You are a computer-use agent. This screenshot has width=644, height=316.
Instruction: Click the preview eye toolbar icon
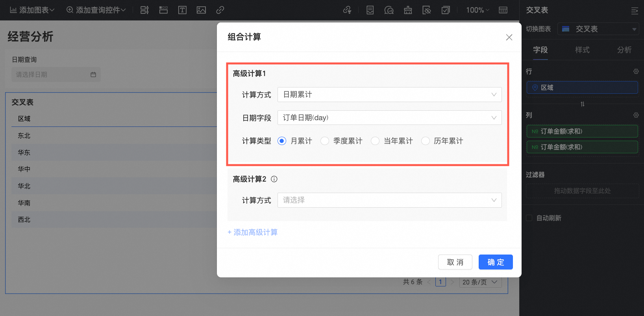pyautogui.click(x=427, y=10)
